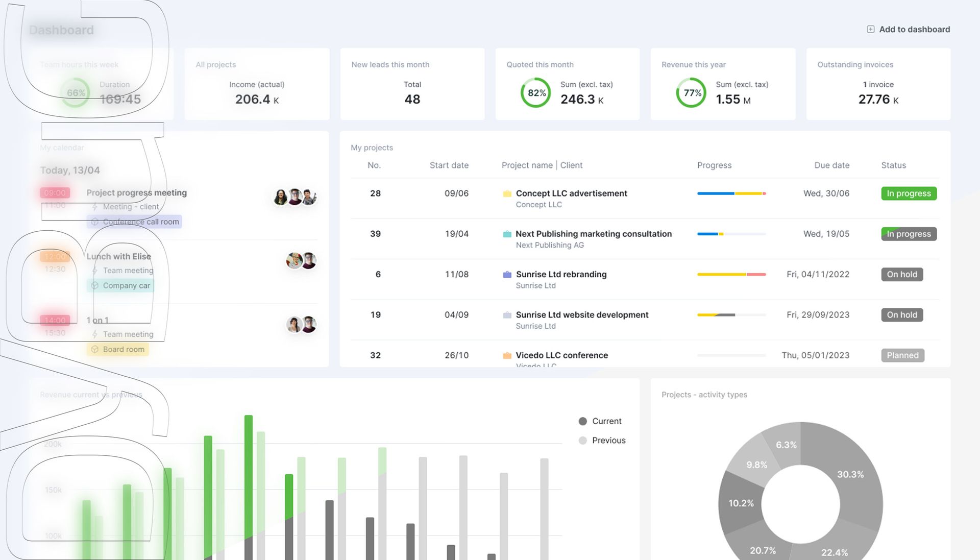Viewport: 980px width, 560px height.
Task: Sort projects by Start date column header
Action: tap(449, 165)
